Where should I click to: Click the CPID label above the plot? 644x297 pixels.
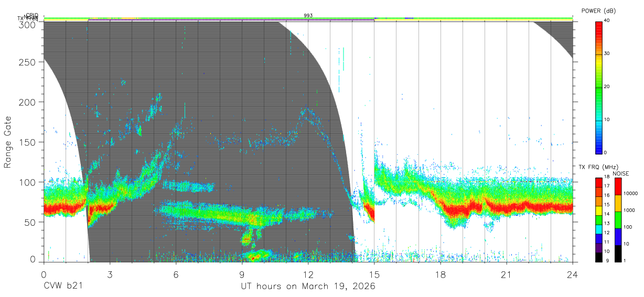pos(32,15)
